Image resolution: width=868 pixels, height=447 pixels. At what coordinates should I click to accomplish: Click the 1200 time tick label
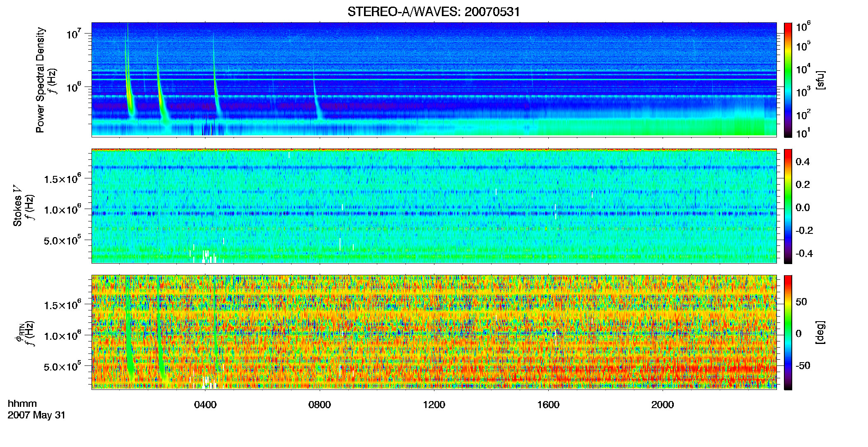pos(434,404)
